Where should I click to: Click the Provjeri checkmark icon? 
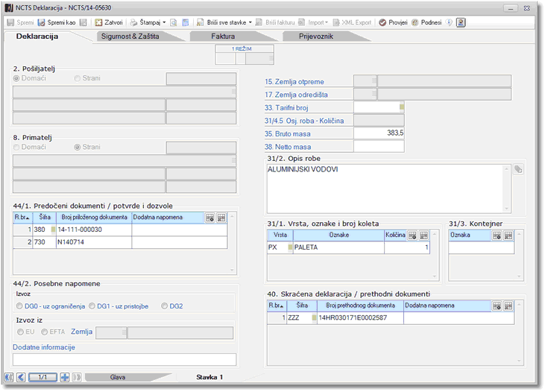(x=382, y=22)
